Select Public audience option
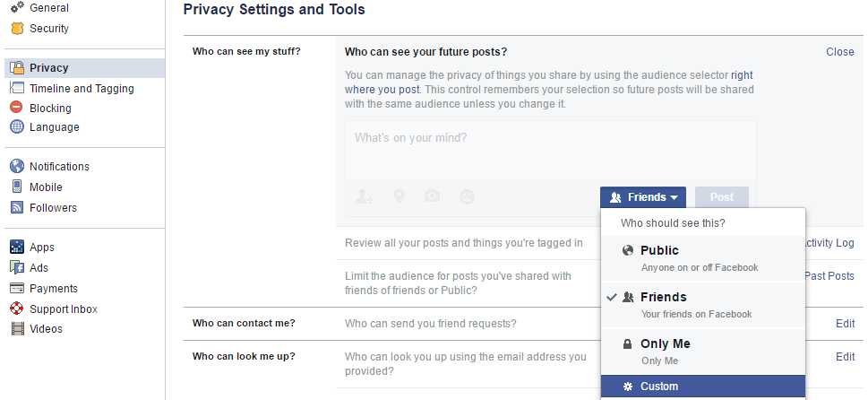The image size is (868, 400). 702,257
